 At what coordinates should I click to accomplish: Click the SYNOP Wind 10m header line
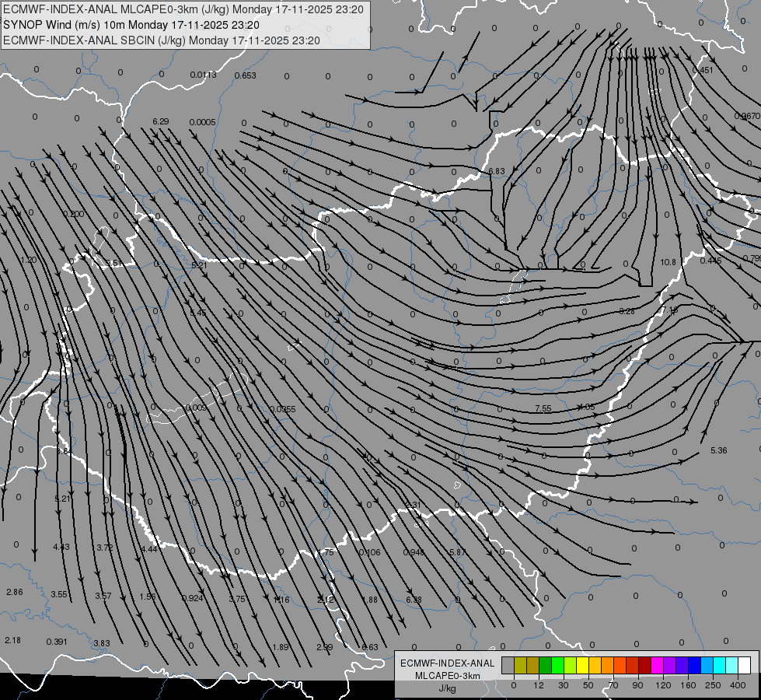click(131, 25)
